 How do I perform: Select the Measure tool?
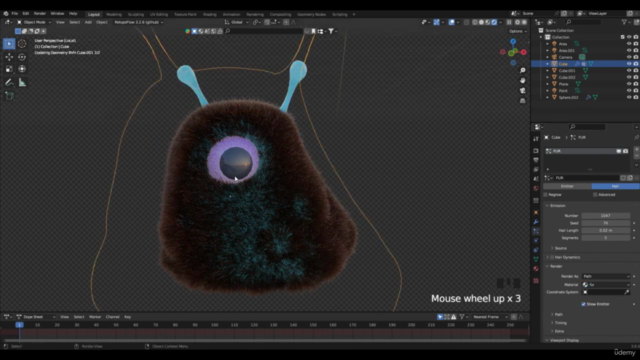coord(22,83)
